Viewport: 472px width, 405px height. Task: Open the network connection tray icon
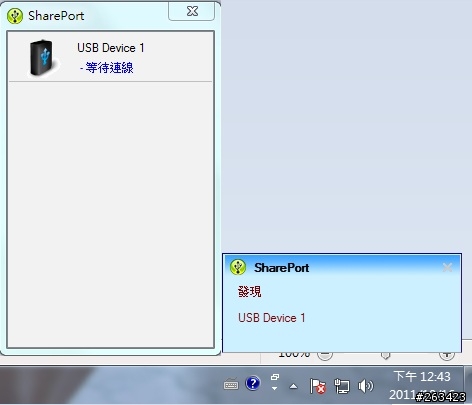pyautogui.click(x=342, y=386)
